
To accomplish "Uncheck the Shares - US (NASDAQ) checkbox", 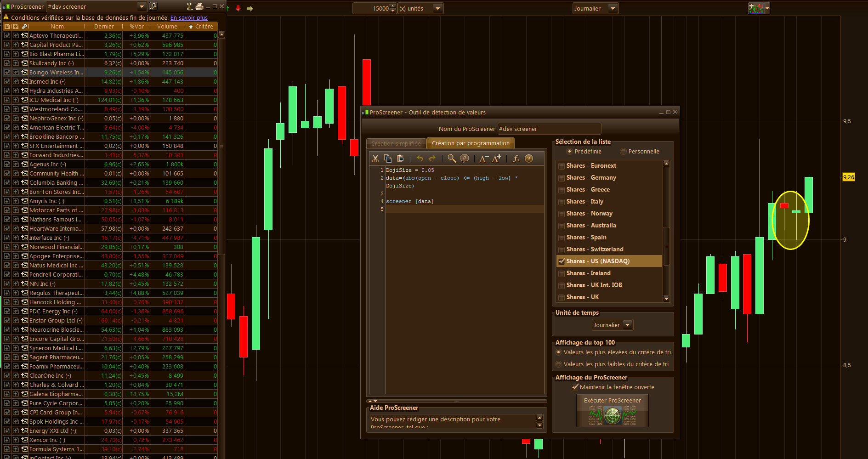I will (x=561, y=261).
